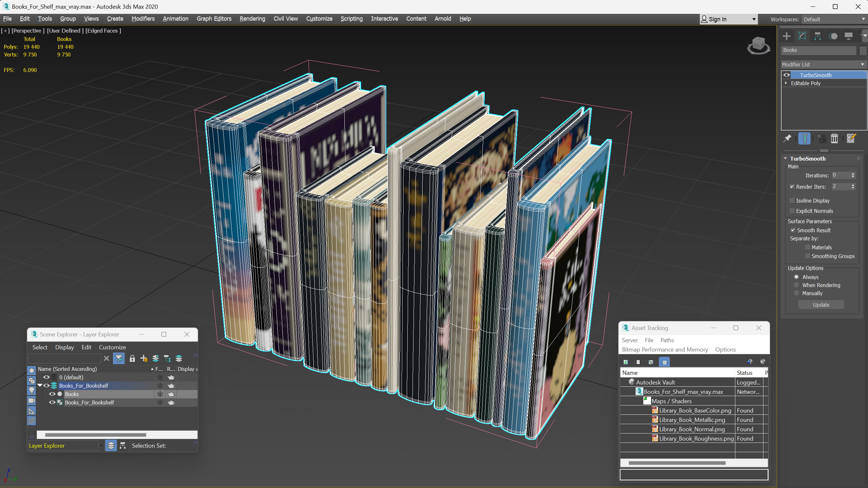This screenshot has width=868, height=488.
Task: Open the Graph Editors menu
Action: click(214, 18)
